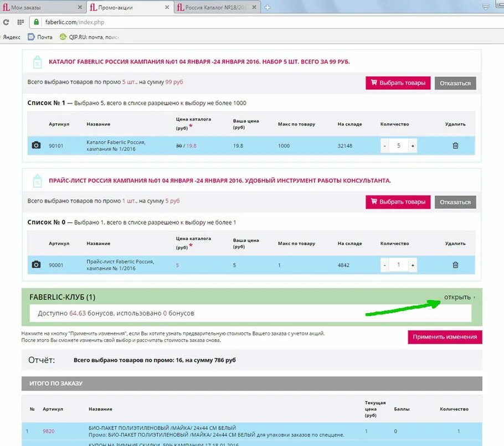Click available bonuses value 64.63
504x446 pixels.
coord(78,313)
